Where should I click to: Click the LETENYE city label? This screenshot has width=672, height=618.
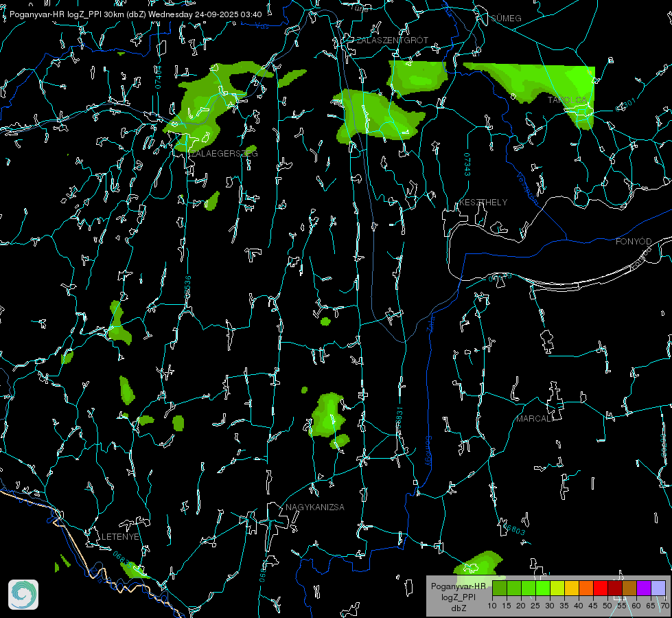[x=120, y=537]
